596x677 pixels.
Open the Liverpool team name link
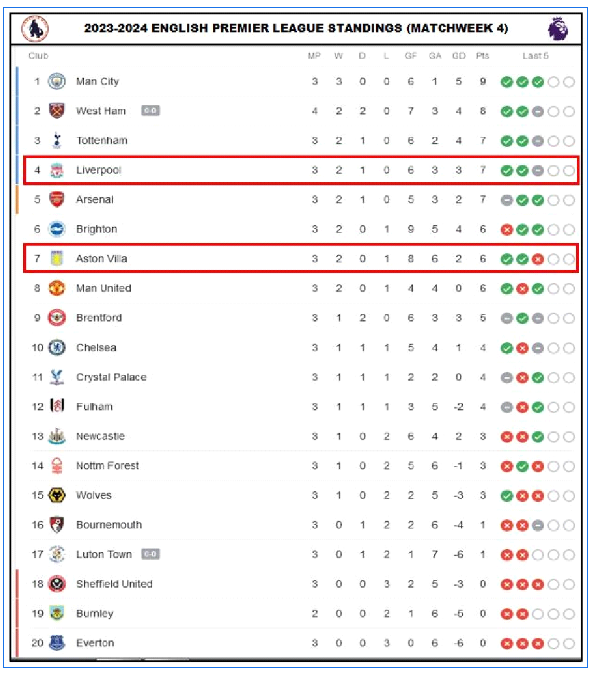coord(98,170)
